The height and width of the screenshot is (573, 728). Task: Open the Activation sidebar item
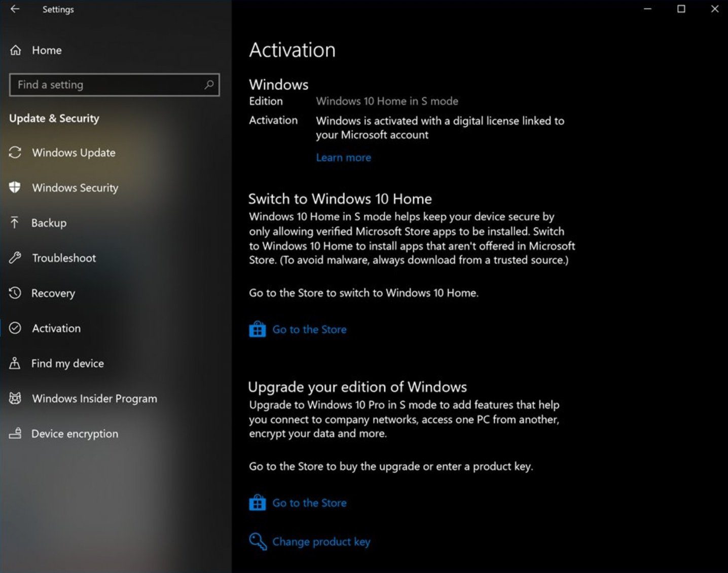[x=56, y=328]
